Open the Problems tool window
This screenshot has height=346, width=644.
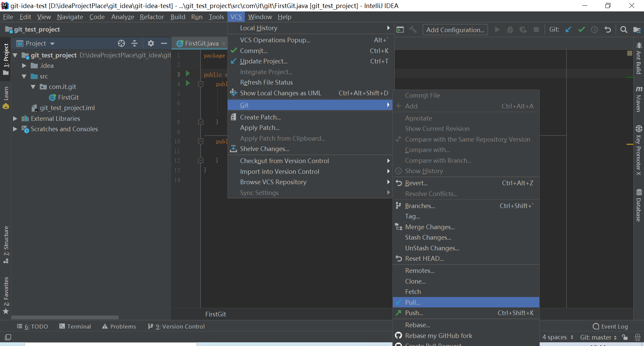click(x=119, y=327)
